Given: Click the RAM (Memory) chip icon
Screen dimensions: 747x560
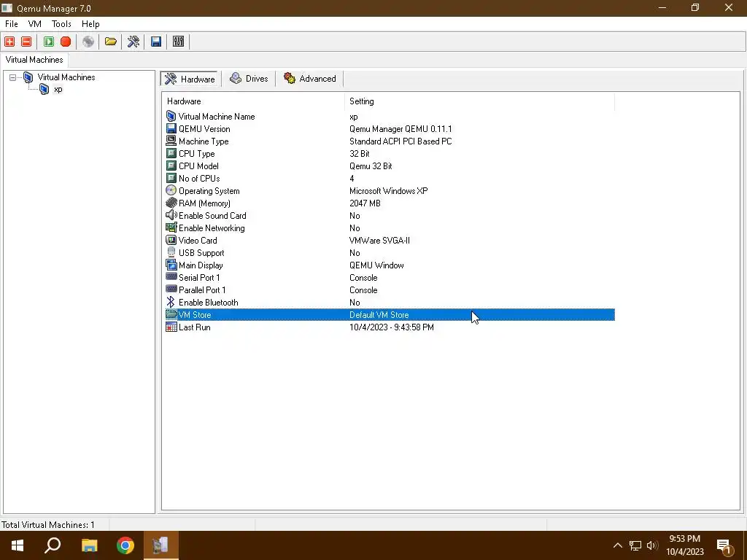Looking at the screenshot, I should (171, 203).
